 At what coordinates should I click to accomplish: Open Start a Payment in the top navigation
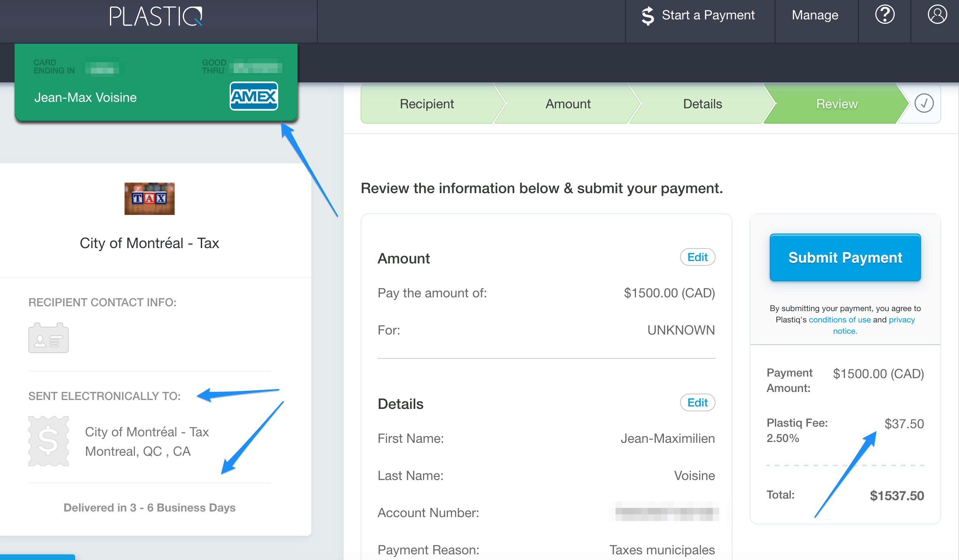(x=708, y=15)
